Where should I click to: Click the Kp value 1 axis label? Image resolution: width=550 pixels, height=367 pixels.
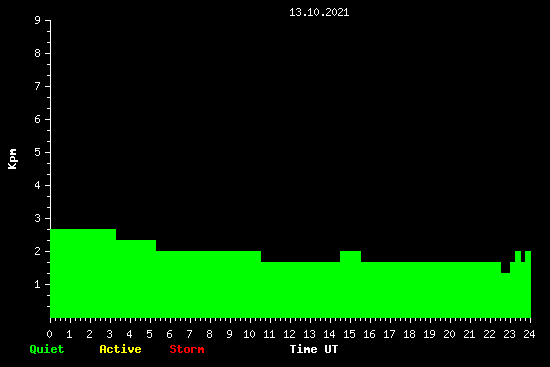tap(38, 284)
